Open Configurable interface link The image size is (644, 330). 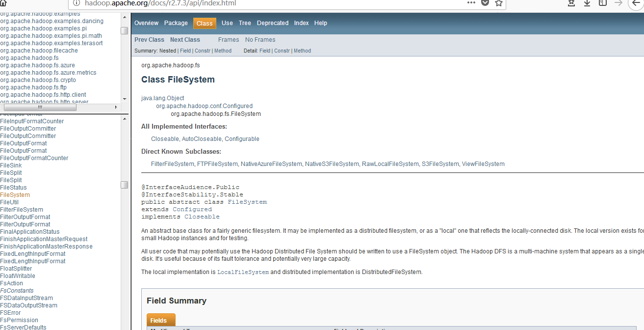pos(242,139)
